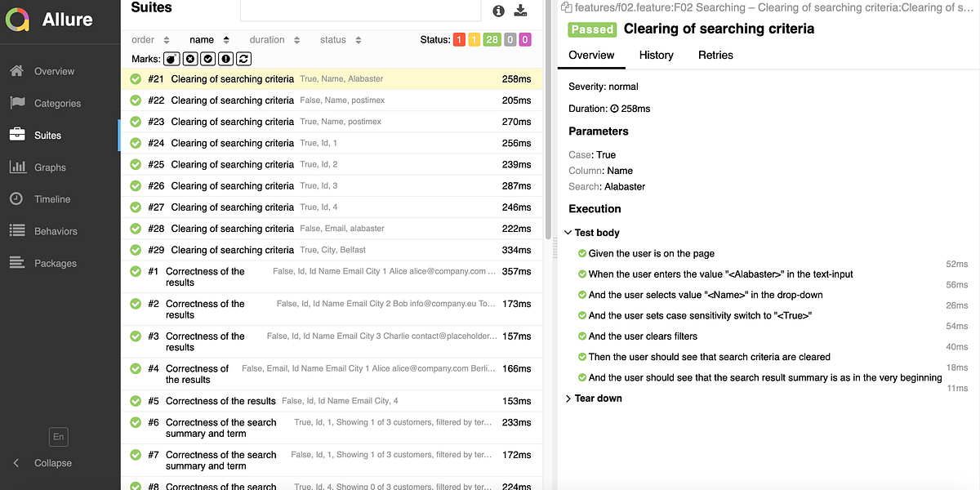Collapse the Test body section

(x=593, y=233)
